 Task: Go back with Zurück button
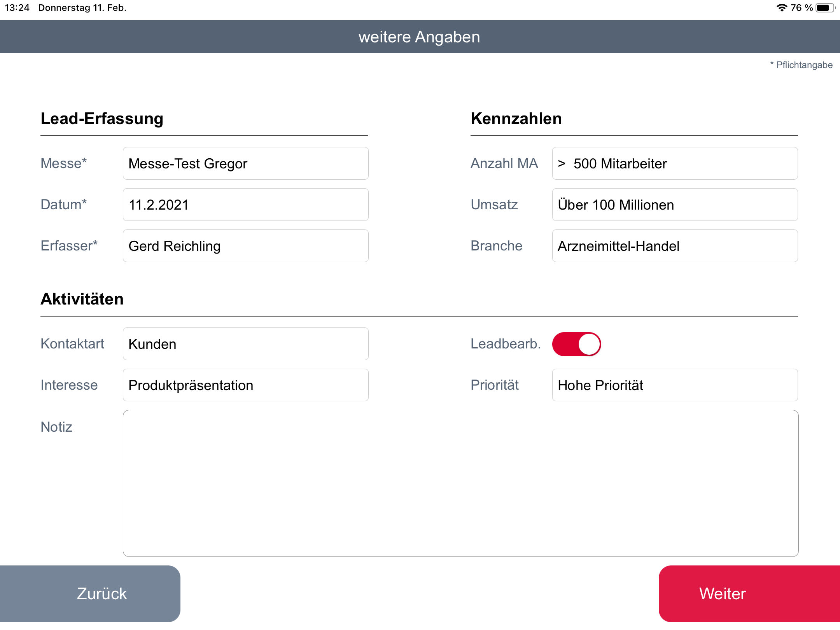point(90,593)
